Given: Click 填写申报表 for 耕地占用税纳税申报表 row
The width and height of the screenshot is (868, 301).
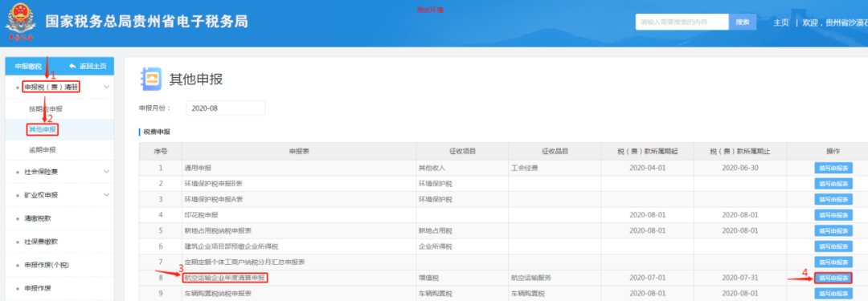Looking at the screenshot, I should (833, 230).
